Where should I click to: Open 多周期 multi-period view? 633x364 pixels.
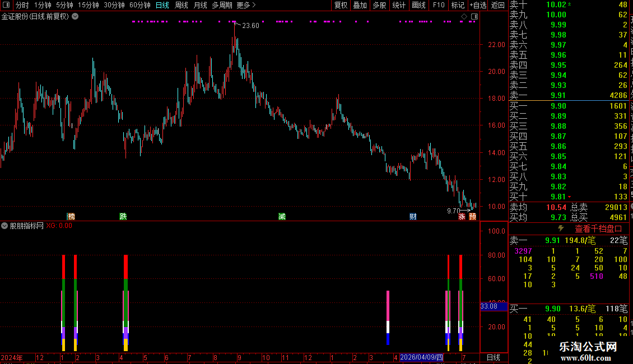pyautogui.click(x=222, y=5)
